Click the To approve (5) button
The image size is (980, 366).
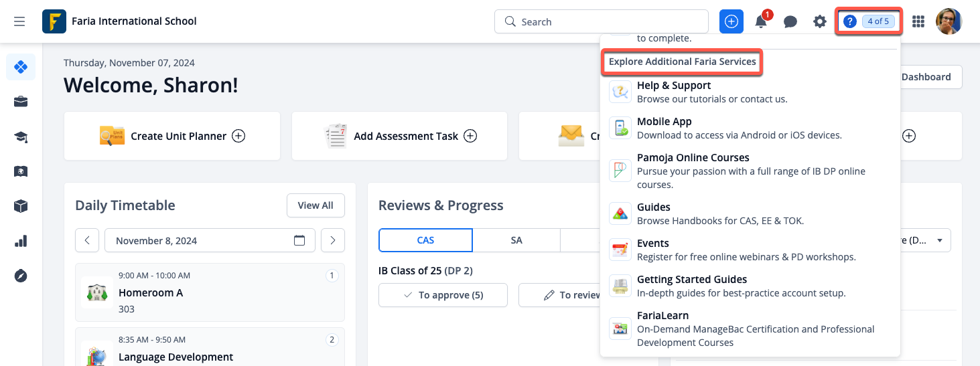(x=443, y=295)
